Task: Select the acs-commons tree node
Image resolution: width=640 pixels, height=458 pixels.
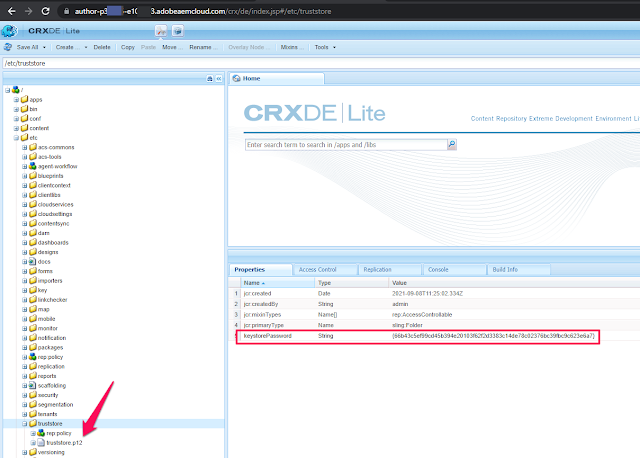Action: tap(56, 147)
